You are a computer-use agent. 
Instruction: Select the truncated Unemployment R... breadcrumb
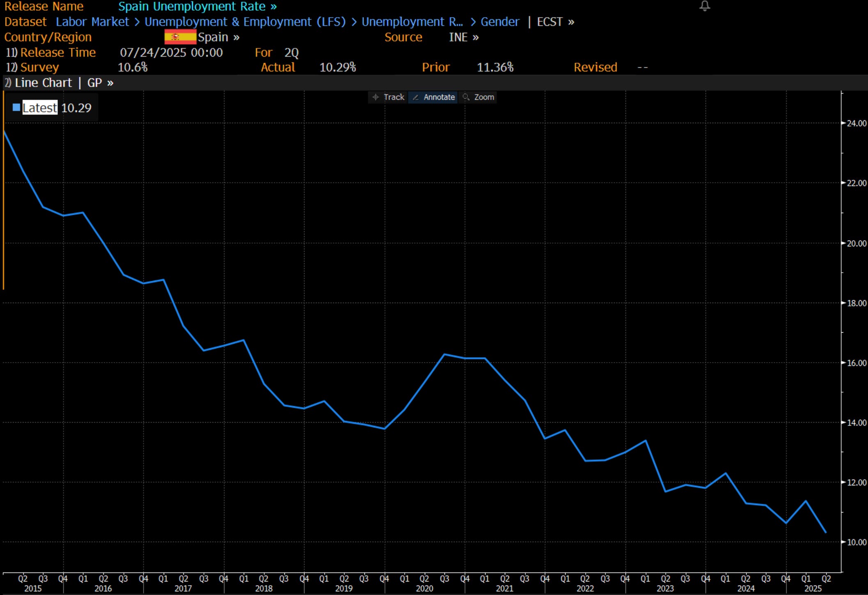(x=412, y=22)
